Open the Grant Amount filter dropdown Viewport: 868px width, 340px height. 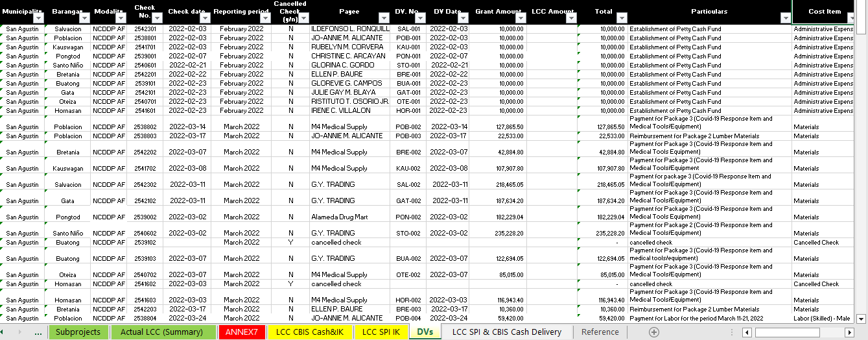click(521, 19)
